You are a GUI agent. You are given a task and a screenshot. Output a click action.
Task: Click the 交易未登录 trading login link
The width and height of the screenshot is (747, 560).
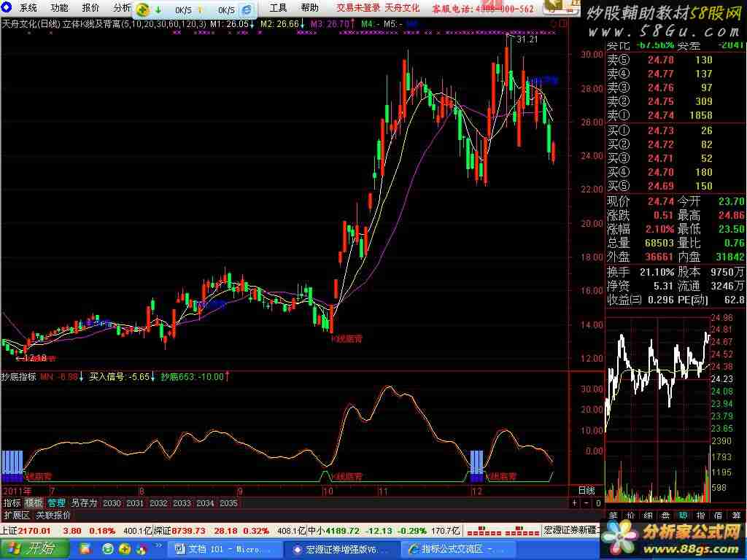358,8
